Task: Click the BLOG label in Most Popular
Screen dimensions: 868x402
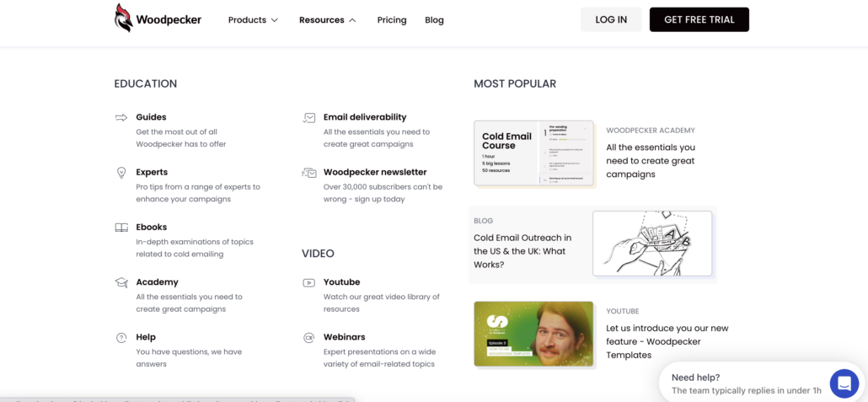Action: (x=483, y=221)
